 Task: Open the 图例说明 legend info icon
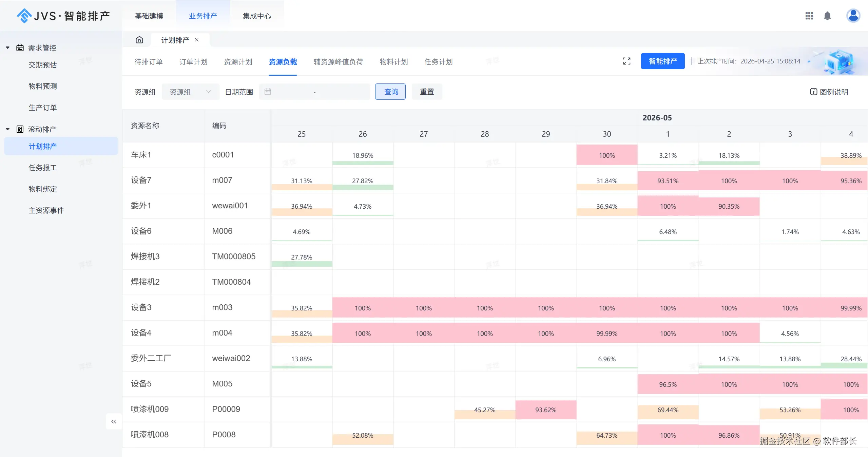pos(813,92)
